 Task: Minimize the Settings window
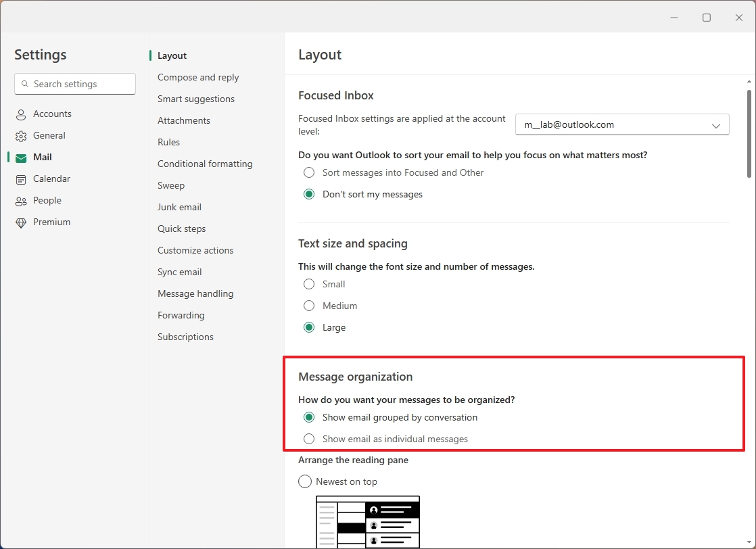674,18
